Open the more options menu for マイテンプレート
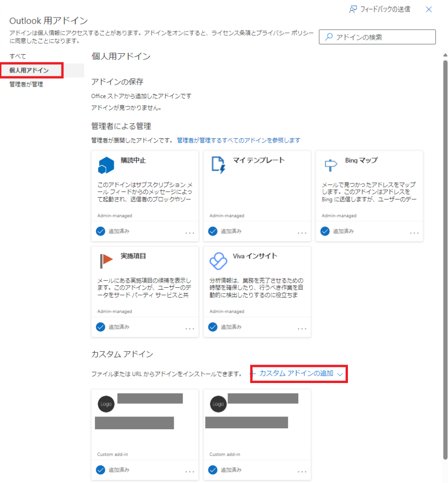This screenshot has width=448, height=483. coord(302,233)
